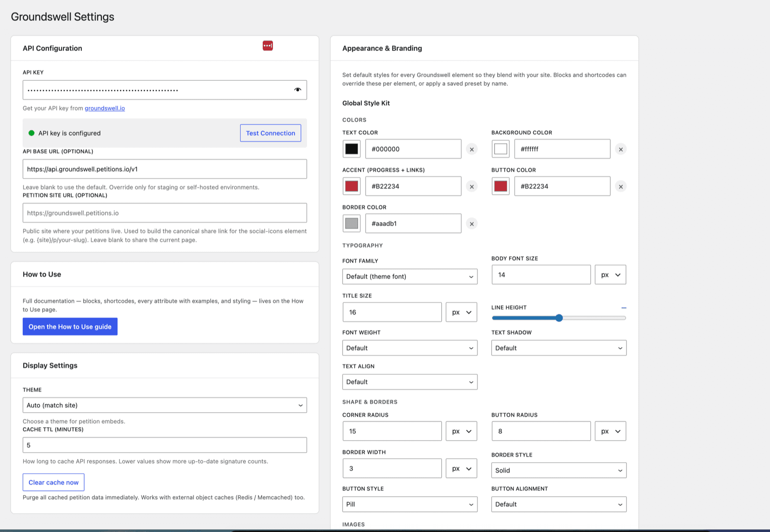This screenshot has width=770, height=532.
Task: Clear the text color value
Action: click(x=472, y=149)
